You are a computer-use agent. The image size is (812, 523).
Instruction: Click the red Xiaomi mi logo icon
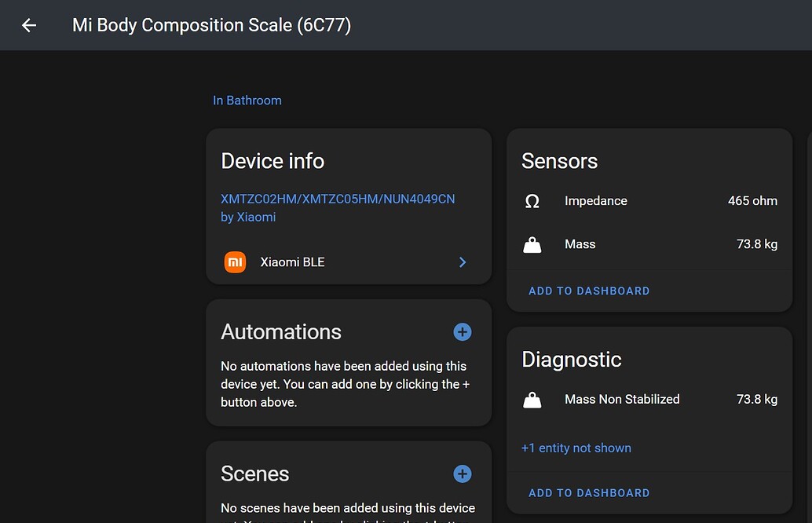pos(235,261)
